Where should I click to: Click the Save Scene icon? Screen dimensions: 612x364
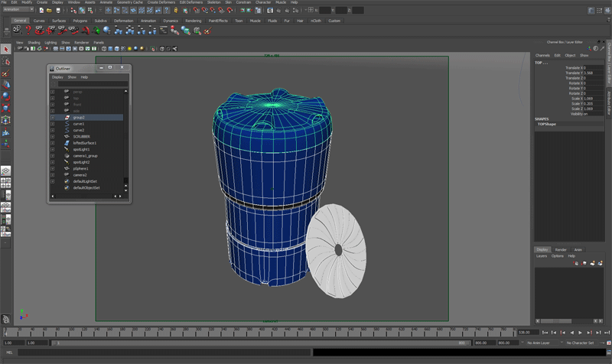click(x=58, y=10)
